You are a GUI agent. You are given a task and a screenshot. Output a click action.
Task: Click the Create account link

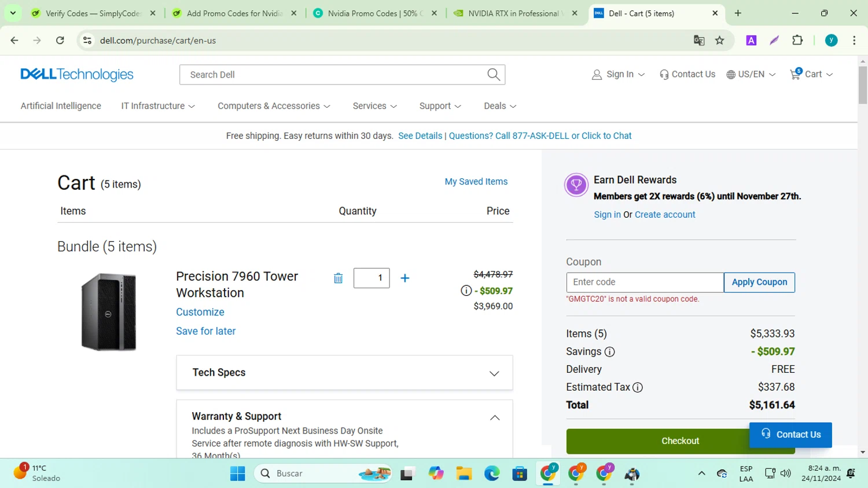(x=665, y=215)
